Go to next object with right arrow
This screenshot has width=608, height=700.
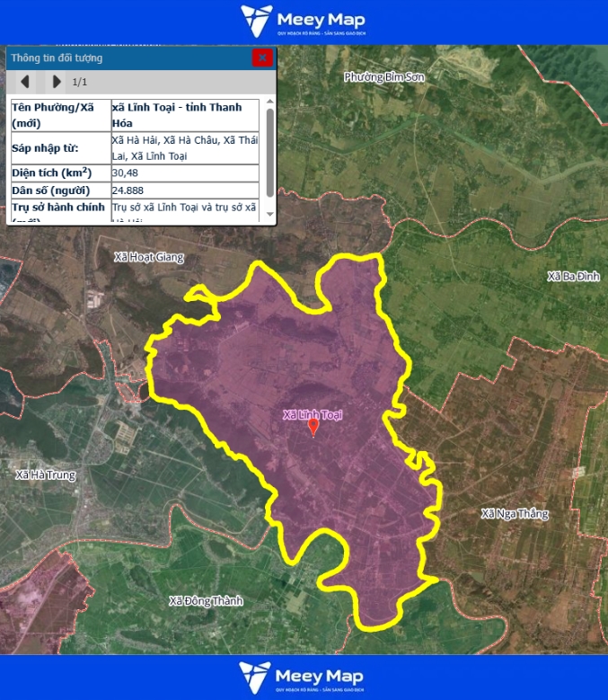57,82
